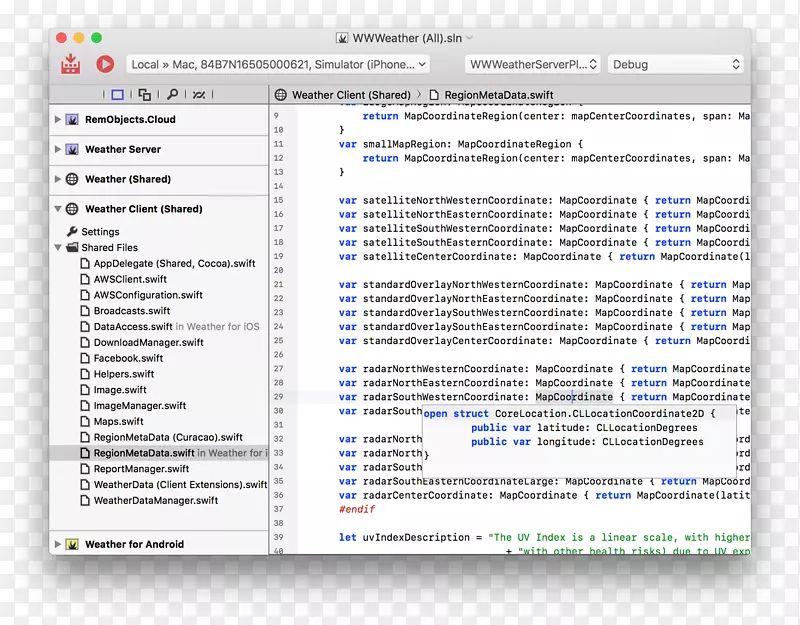Run the project with the play button
Image resolution: width=800 pixels, height=625 pixels.
(x=105, y=64)
